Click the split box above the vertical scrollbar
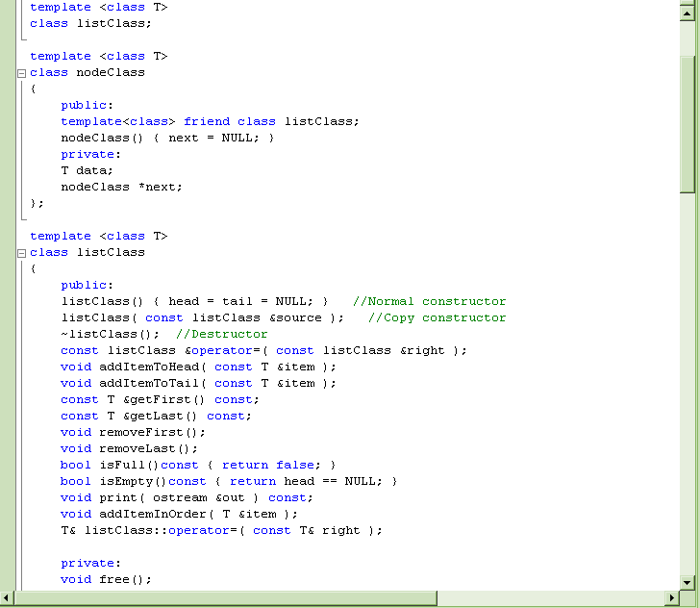The image size is (700, 608). (x=687, y=4)
